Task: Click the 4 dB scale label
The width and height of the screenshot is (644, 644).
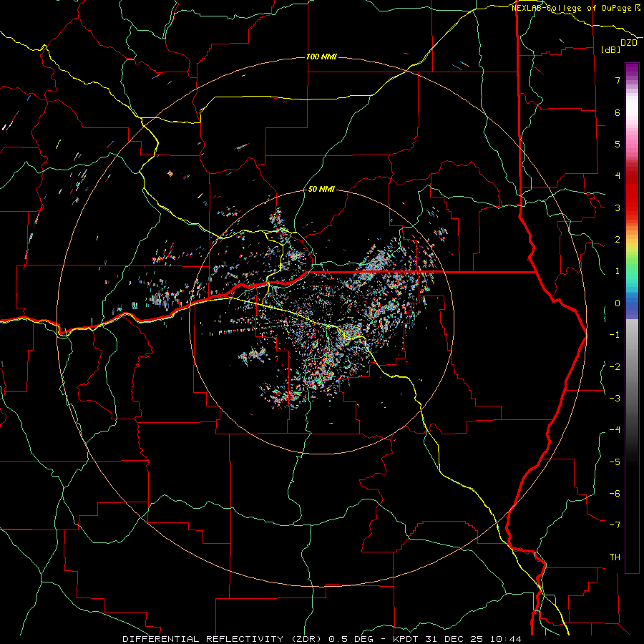Action: (618, 176)
